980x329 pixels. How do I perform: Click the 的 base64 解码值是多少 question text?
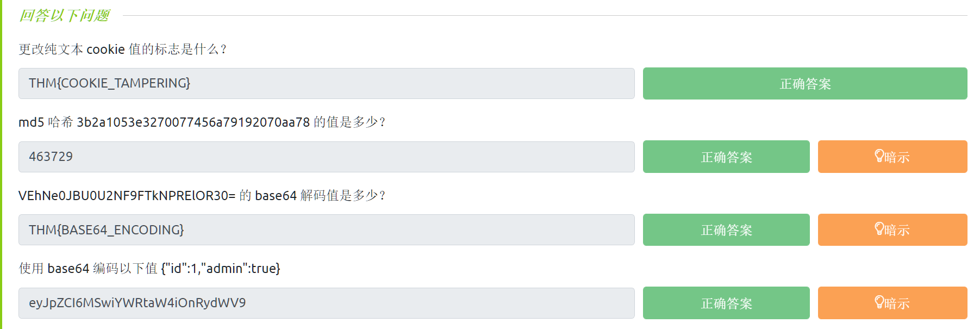[313, 196]
